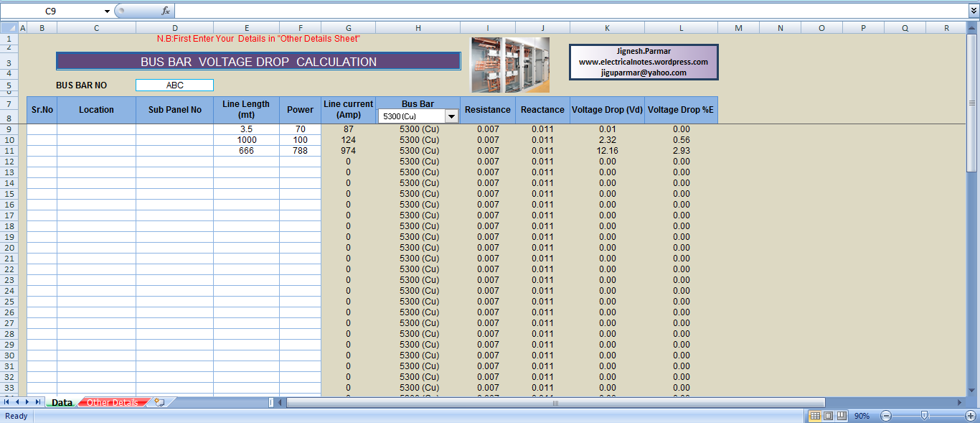Click the Insert Function fx icon
Screen dimensions: 980x423
pos(166,11)
